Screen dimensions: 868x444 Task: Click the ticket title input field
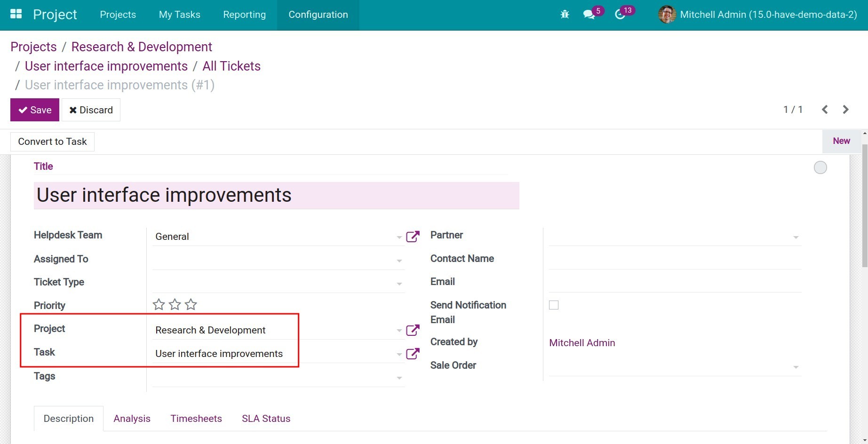pos(276,195)
